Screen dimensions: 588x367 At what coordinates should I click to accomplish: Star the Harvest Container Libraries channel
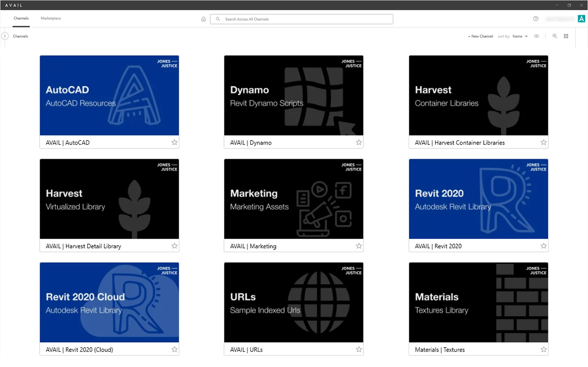[544, 142]
